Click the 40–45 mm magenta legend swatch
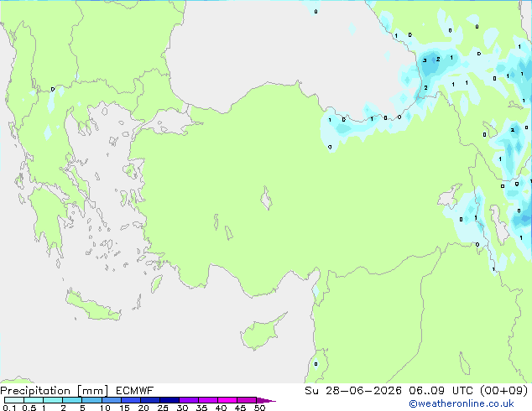The image size is (532, 411). tap(227, 400)
